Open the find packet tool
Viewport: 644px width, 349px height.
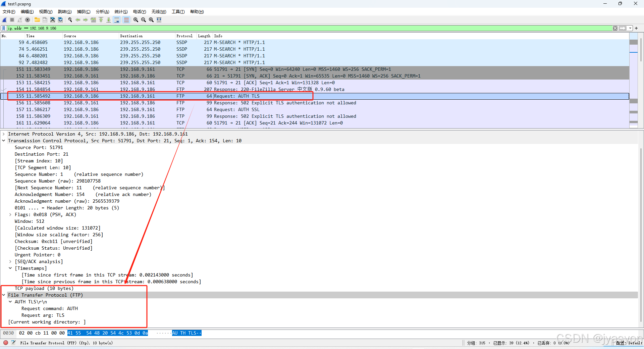(x=70, y=20)
